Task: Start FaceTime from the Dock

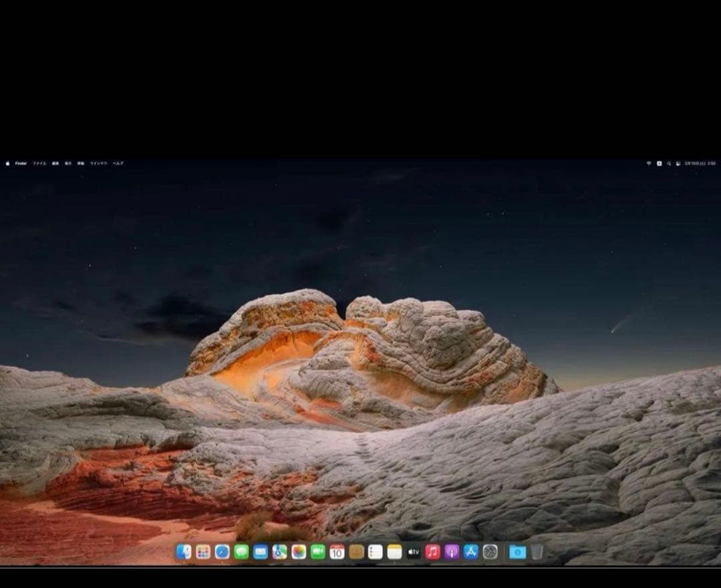Action: [x=315, y=553]
